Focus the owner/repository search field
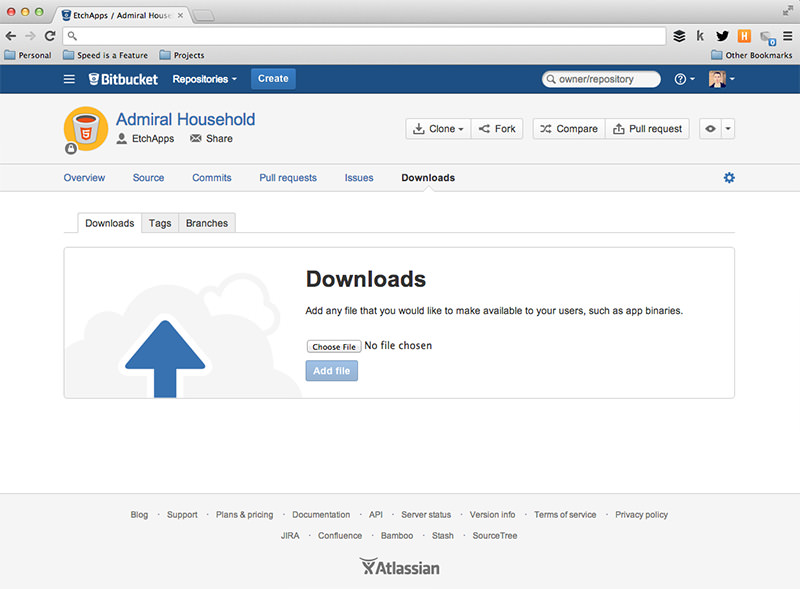 pyautogui.click(x=601, y=79)
